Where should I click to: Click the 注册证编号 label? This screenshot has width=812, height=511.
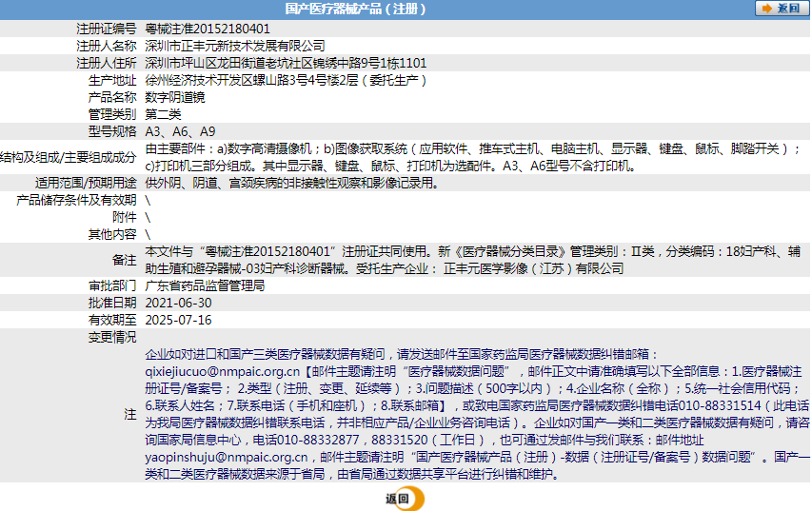pyautogui.click(x=107, y=29)
